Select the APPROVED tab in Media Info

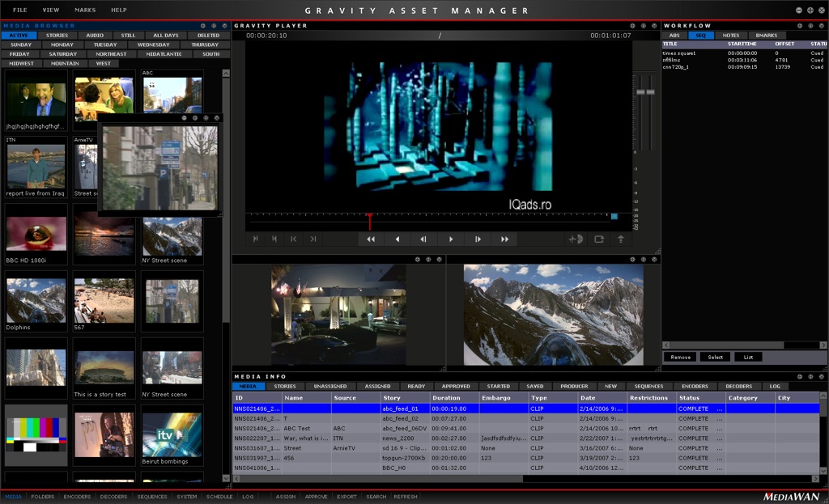(455, 387)
